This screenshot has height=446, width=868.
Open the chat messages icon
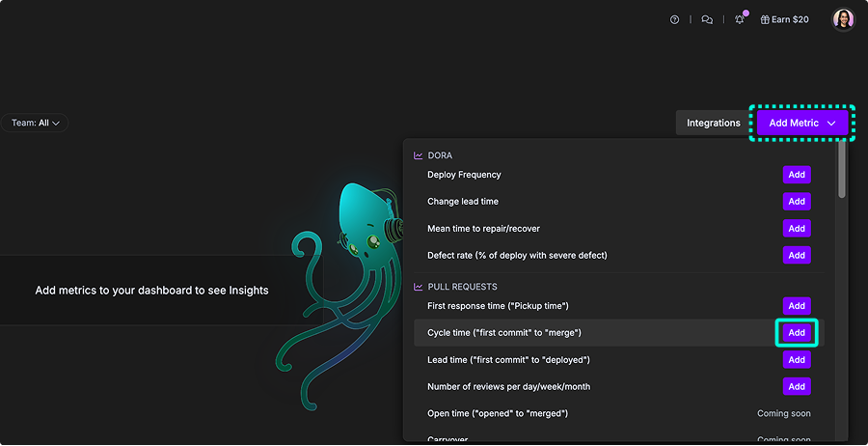click(x=707, y=19)
